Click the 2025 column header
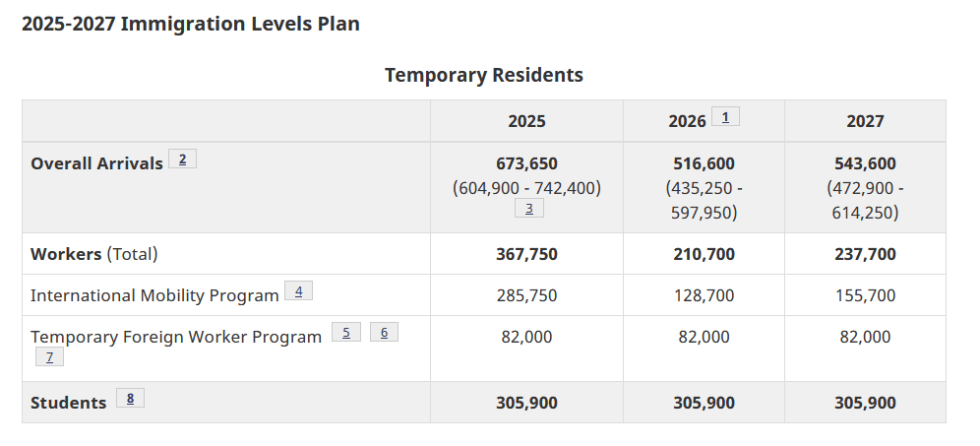Viewport: 980px width, 446px height. [526, 121]
